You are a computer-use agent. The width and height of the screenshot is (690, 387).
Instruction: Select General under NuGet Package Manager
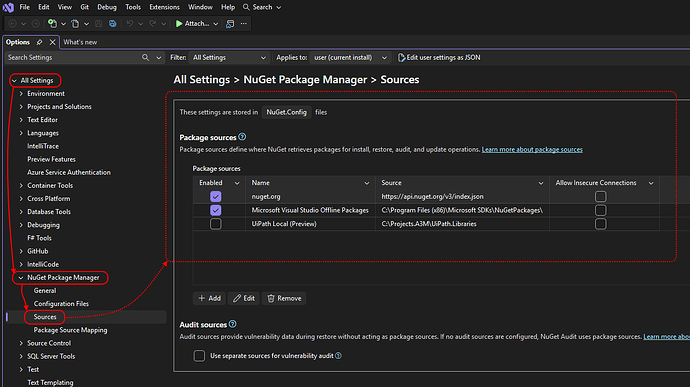pyautogui.click(x=45, y=291)
